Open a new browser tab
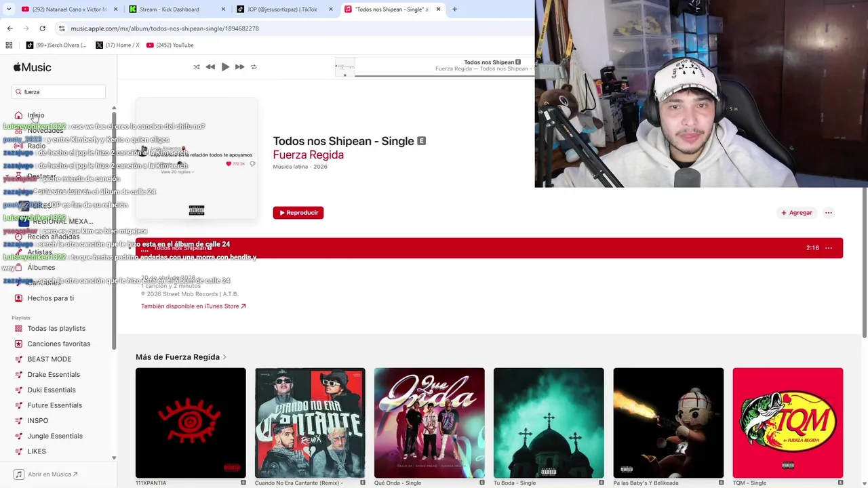Viewport: 868px width, 488px height. [x=454, y=9]
